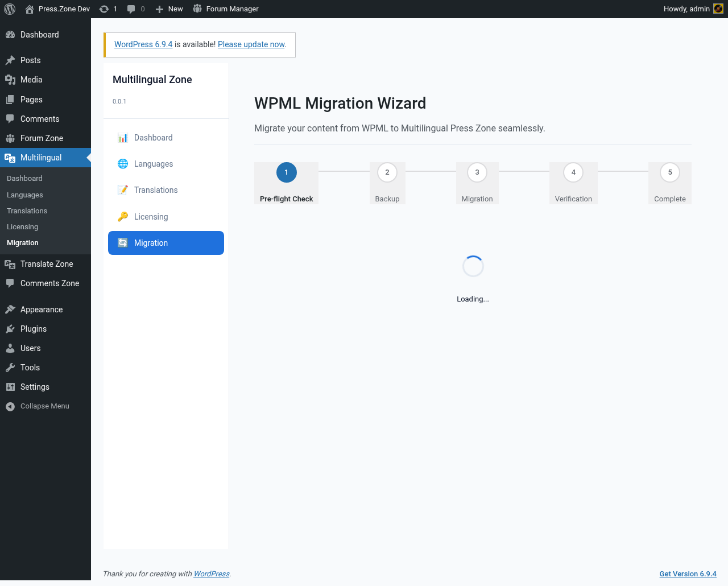Click the memo icon beside Translations
Screen dimensions: 728x586
(x=123, y=190)
